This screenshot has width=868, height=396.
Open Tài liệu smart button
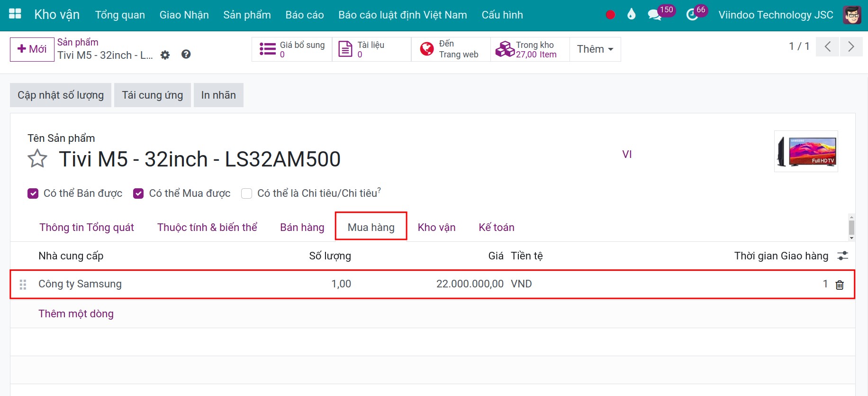371,49
